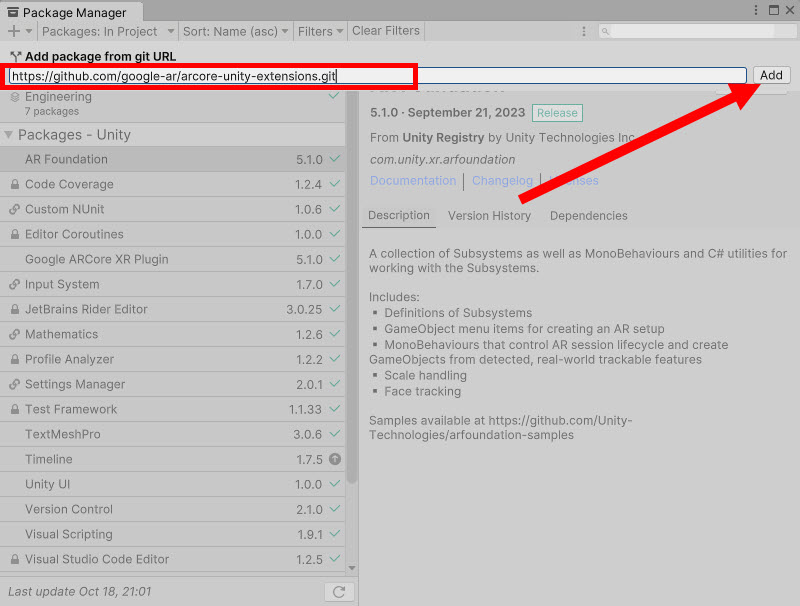
Task: Select the Timeline package
Action: (x=172, y=459)
